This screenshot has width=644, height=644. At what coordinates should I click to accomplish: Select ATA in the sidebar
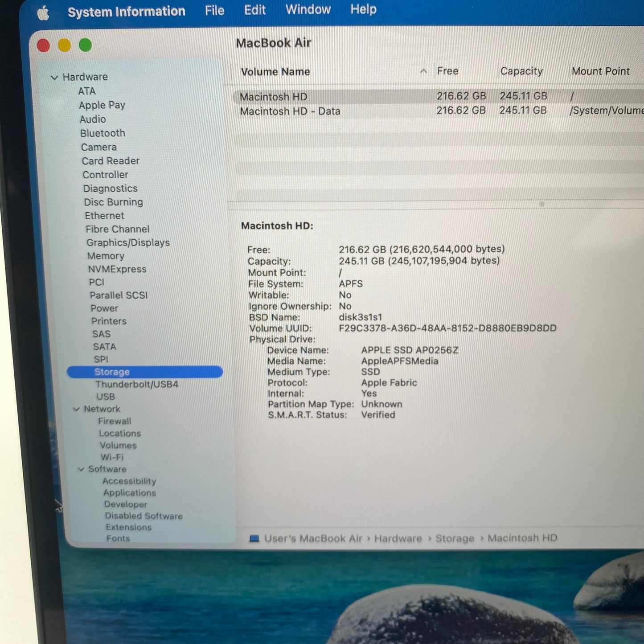(x=87, y=91)
